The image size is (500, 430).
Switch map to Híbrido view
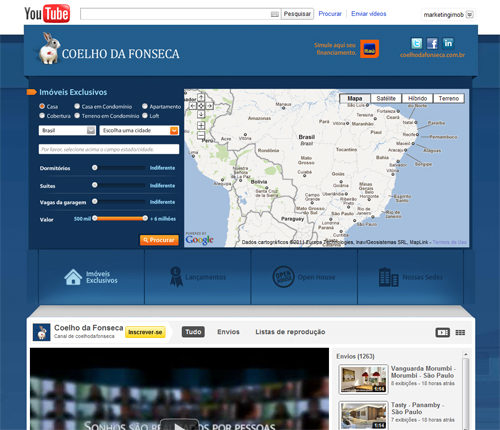pyautogui.click(x=417, y=98)
